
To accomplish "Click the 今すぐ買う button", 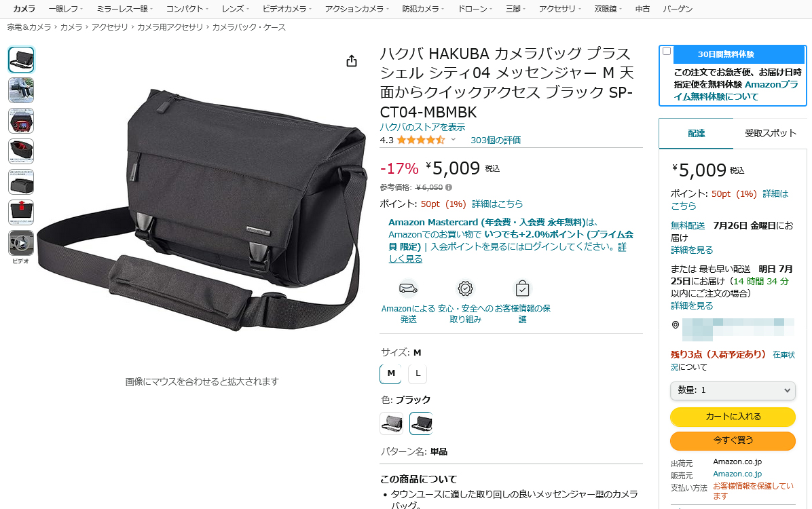I will point(733,440).
